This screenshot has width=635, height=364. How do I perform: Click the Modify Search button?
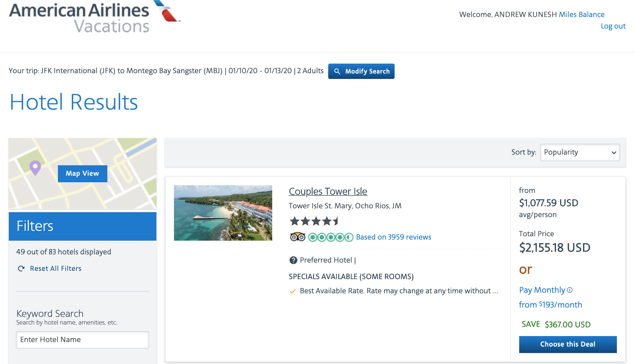tap(361, 71)
